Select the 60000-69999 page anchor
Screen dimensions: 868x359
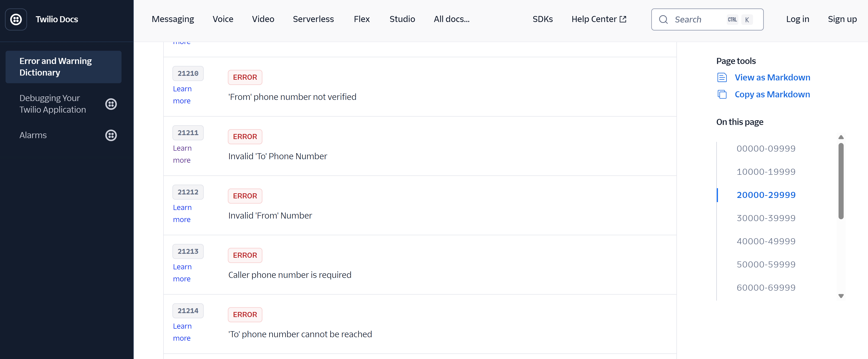coord(766,287)
